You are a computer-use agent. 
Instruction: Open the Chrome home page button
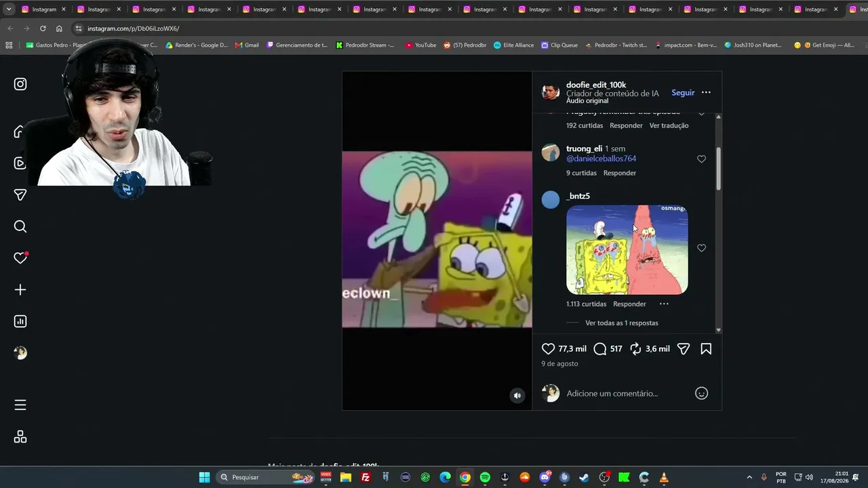pos(59,28)
